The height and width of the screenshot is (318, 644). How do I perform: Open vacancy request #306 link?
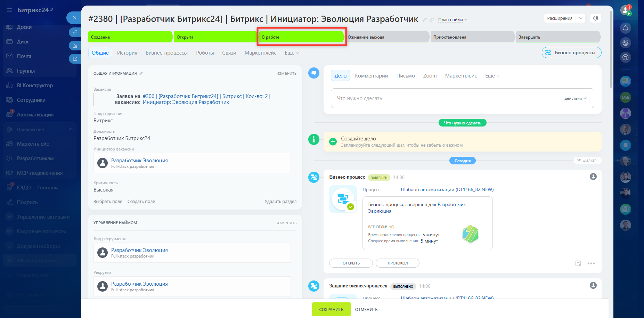[206, 99]
